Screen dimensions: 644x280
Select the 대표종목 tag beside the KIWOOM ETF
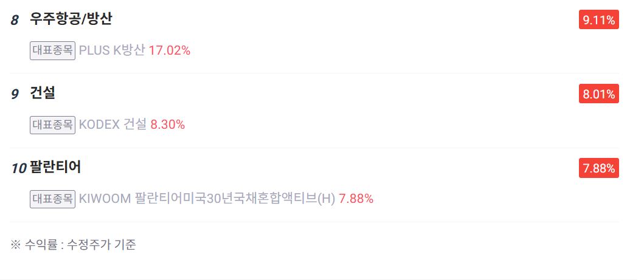coord(52,199)
